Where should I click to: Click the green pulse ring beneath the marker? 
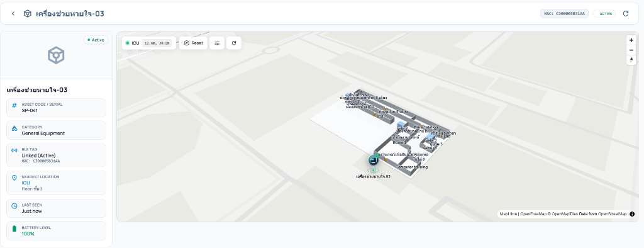pyautogui.click(x=374, y=170)
